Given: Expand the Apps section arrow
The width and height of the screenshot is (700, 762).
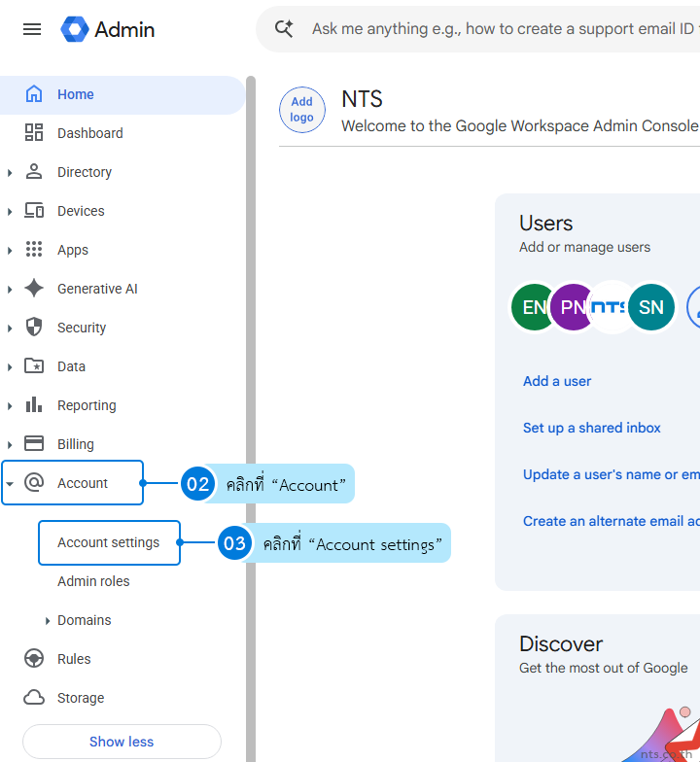Looking at the screenshot, I should [x=10, y=251].
